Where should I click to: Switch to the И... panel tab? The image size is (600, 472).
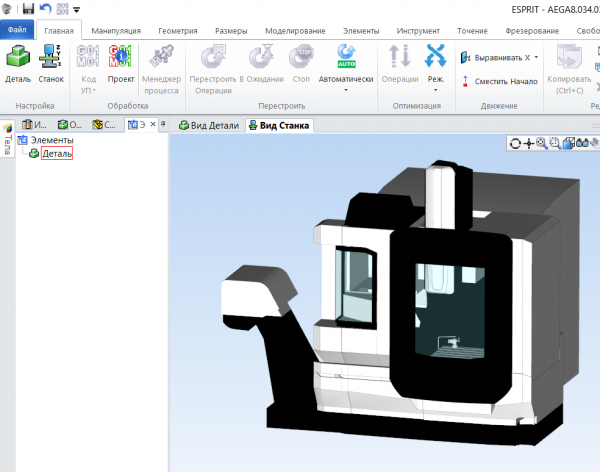(34, 124)
